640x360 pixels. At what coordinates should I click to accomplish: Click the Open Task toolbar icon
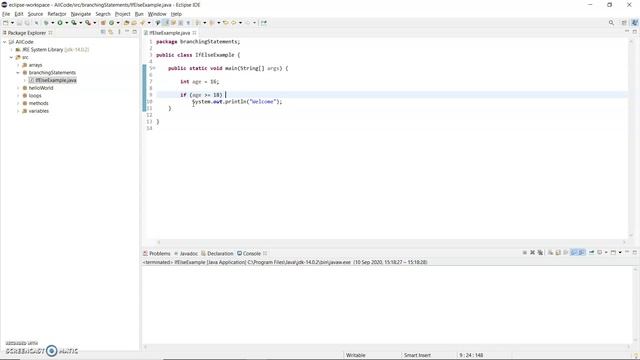[x=134, y=23]
